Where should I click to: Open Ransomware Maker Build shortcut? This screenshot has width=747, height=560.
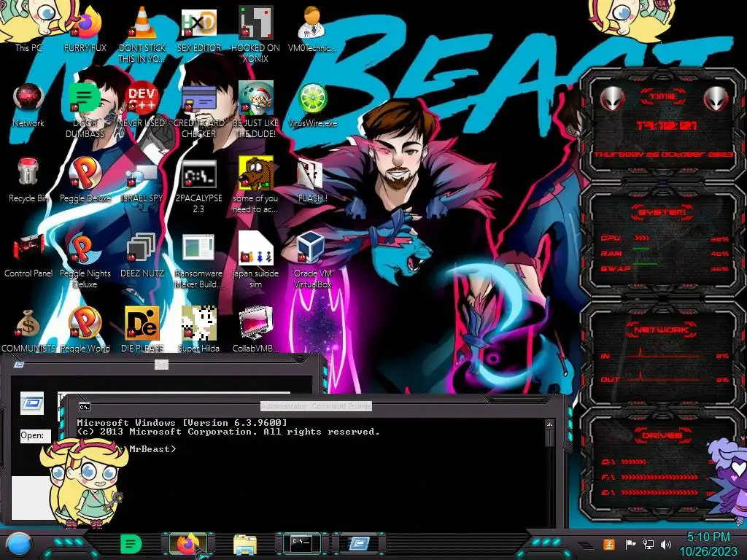click(198, 261)
